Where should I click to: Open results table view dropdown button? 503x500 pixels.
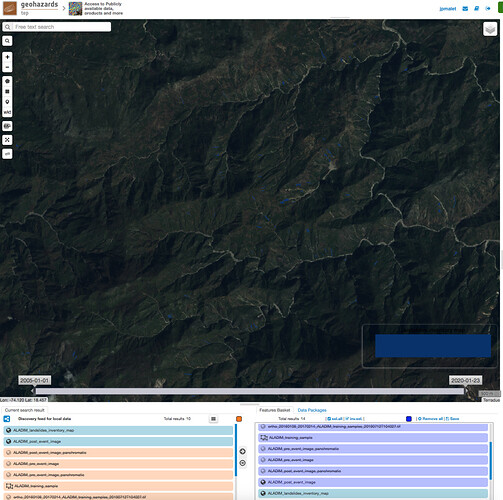click(x=213, y=419)
